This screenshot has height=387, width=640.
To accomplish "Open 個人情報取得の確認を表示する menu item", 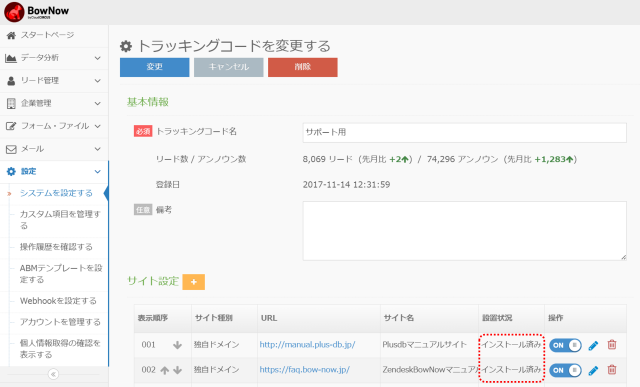I will pos(60,349).
